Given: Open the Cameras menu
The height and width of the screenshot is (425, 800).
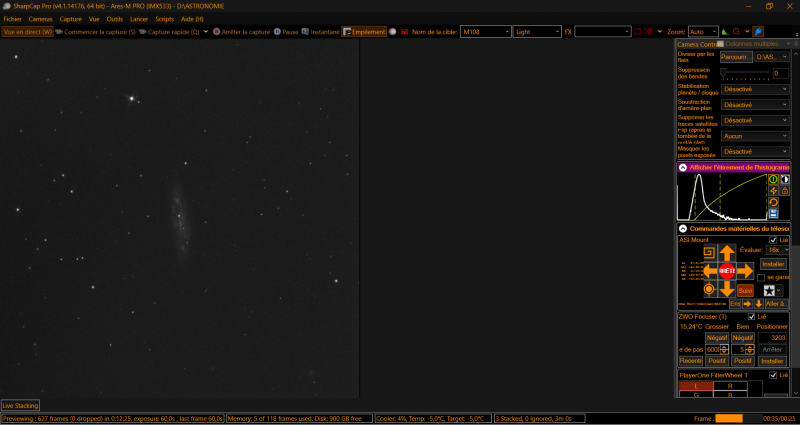Looking at the screenshot, I should [x=41, y=19].
